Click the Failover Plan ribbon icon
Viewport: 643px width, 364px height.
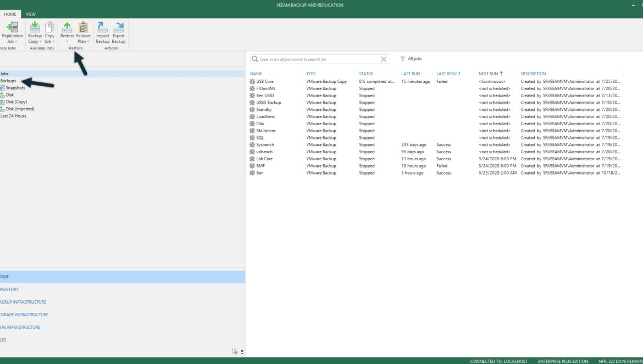pyautogui.click(x=83, y=27)
